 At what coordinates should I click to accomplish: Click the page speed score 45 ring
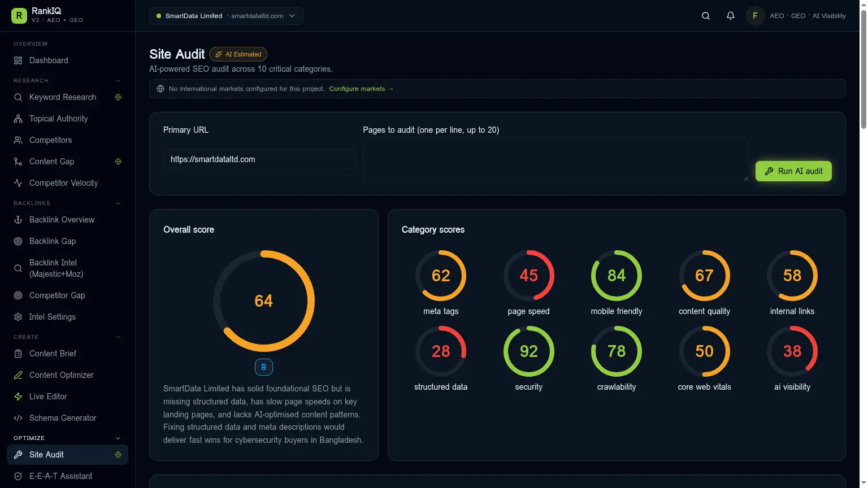tap(529, 276)
